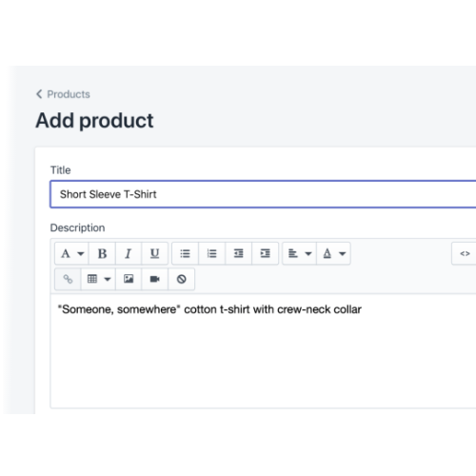Click the insert video icon
This screenshot has height=476, width=476.
pyautogui.click(x=154, y=279)
